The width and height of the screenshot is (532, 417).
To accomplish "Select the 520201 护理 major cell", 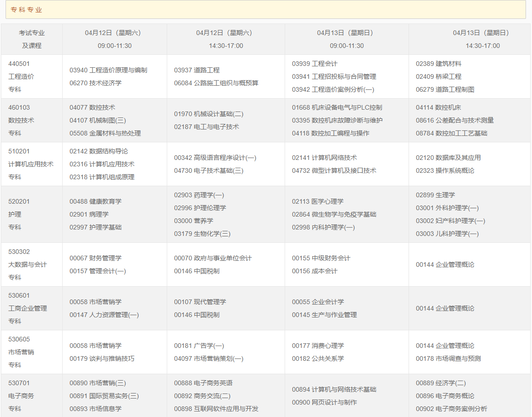I will pos(32,214).
